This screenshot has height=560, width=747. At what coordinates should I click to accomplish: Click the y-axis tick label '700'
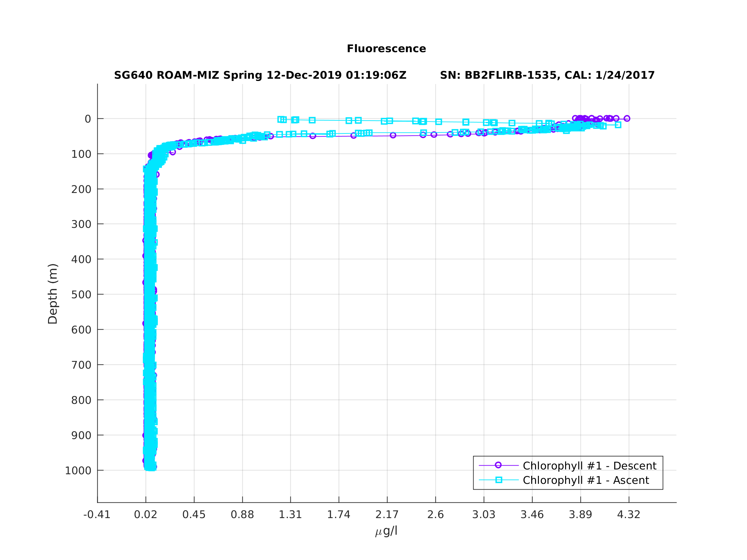point(81,365)
